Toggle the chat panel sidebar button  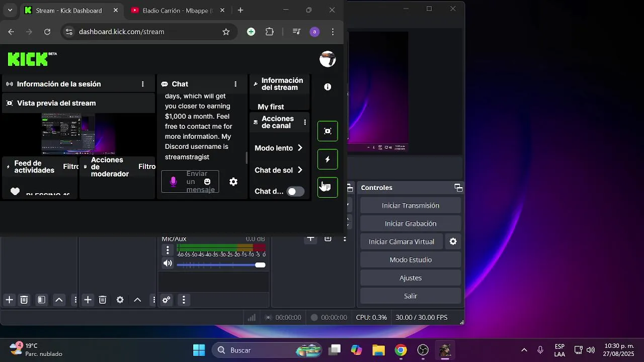(328, 188)
